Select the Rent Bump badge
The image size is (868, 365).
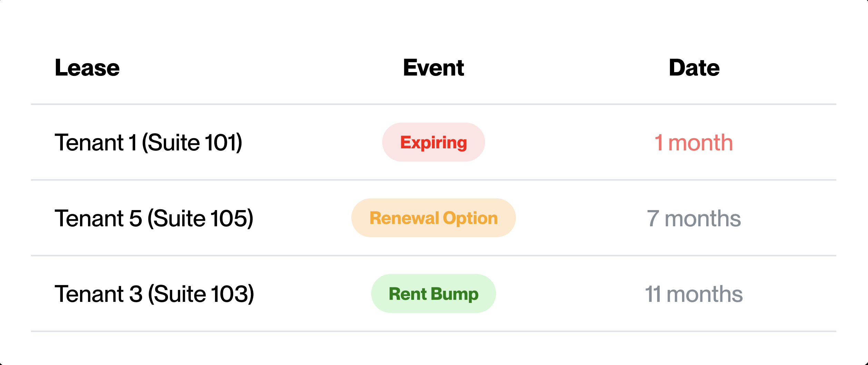pyautogui.click(x=433, y=294)
